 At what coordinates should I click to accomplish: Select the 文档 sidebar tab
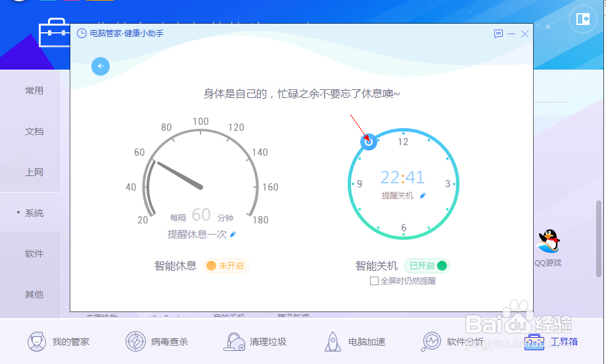[34, 131]
